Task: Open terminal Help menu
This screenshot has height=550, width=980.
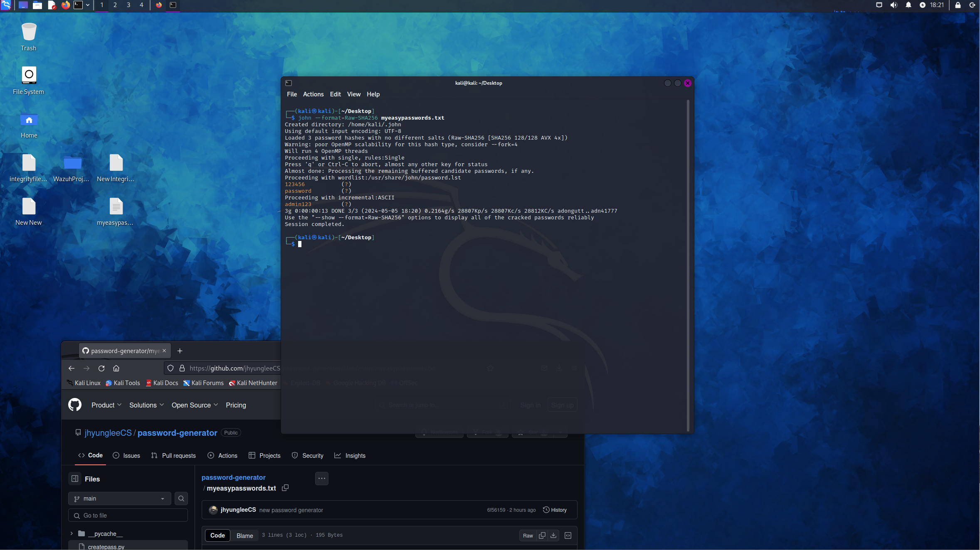Action: click(x=373, y=94)
